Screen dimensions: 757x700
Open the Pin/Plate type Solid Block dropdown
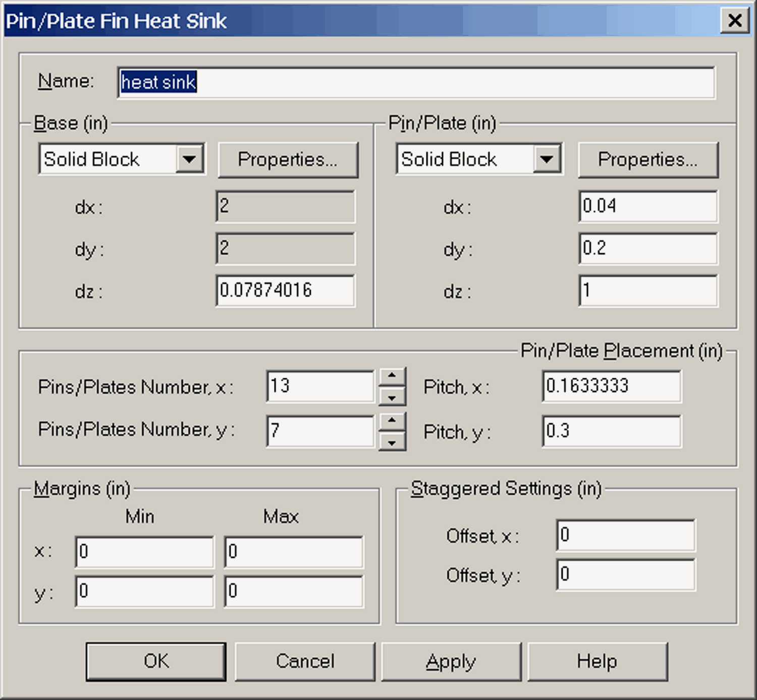[547, 159]
